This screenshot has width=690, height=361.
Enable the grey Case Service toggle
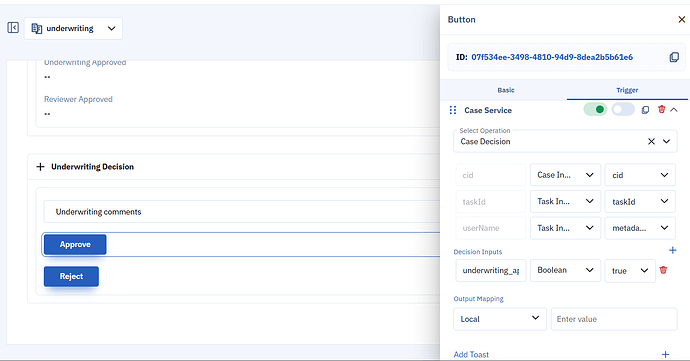[623, 109]
